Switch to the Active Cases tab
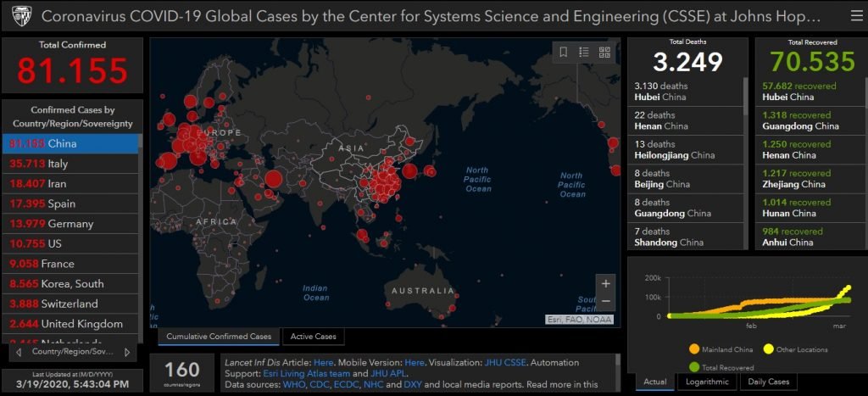The height and width of the screenshot is (396, 868). pos(314,336)
